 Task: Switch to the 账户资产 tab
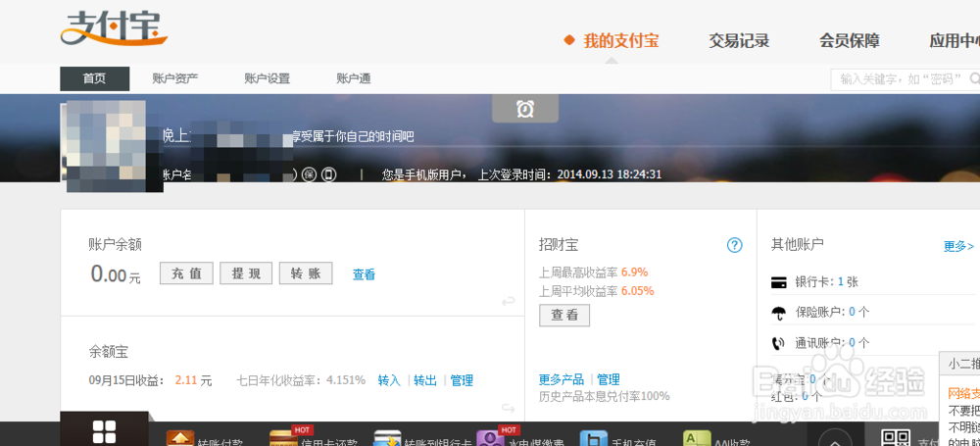click(x=175, y=78)
